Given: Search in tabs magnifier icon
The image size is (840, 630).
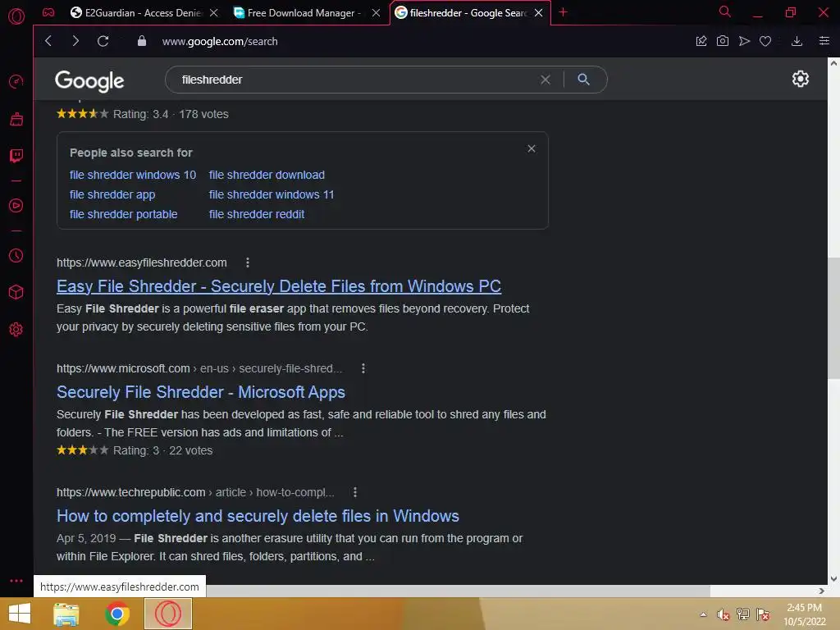Looking at the screenshot, I should pyautogui.click(x=725, y=11).
